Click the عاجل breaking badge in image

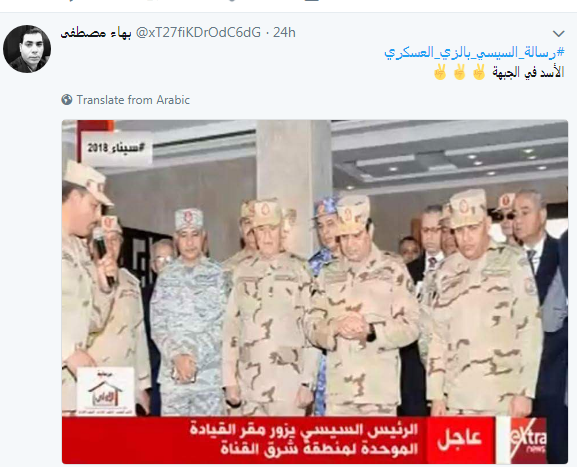coord(459,438)
